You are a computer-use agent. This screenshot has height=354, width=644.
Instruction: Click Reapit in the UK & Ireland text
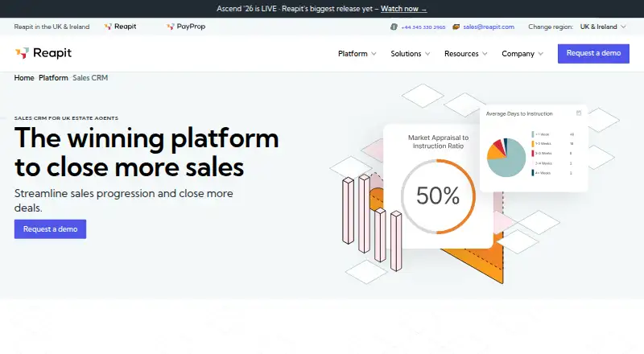click(52, 27)
